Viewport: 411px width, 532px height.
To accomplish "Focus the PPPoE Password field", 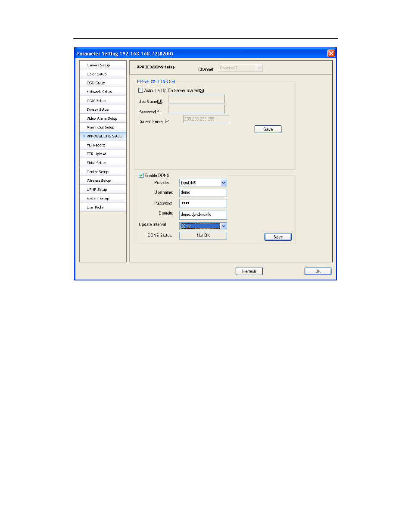I will point(196,109).
